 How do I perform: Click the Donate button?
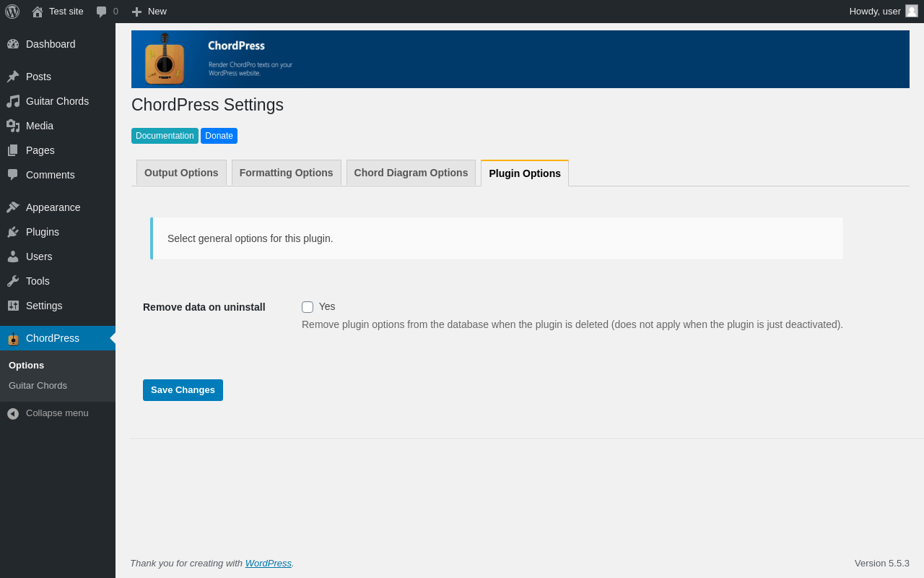219,136
